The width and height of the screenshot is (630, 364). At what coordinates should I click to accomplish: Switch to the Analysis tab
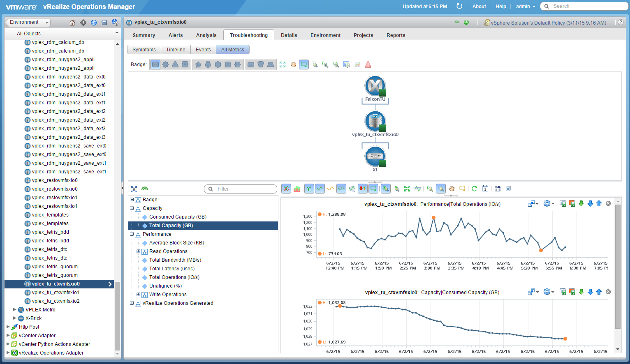206,35
